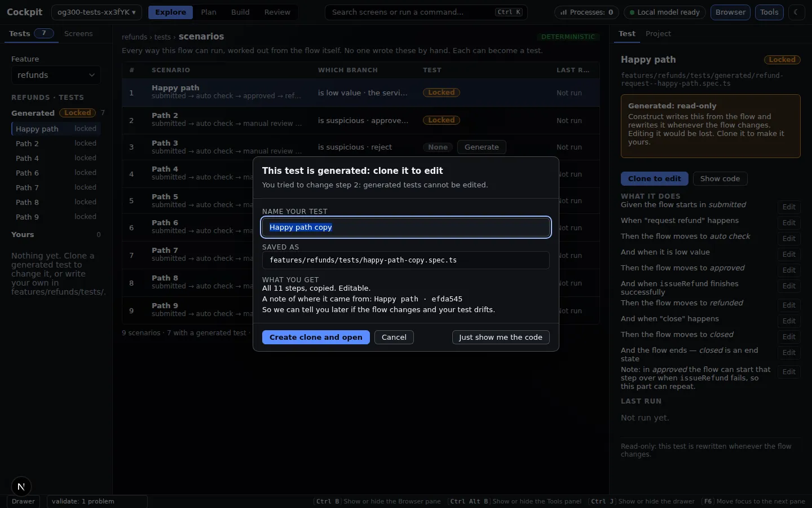Select the Path 2 scenario row
The image size is (812, 508).
coord(360,120)
